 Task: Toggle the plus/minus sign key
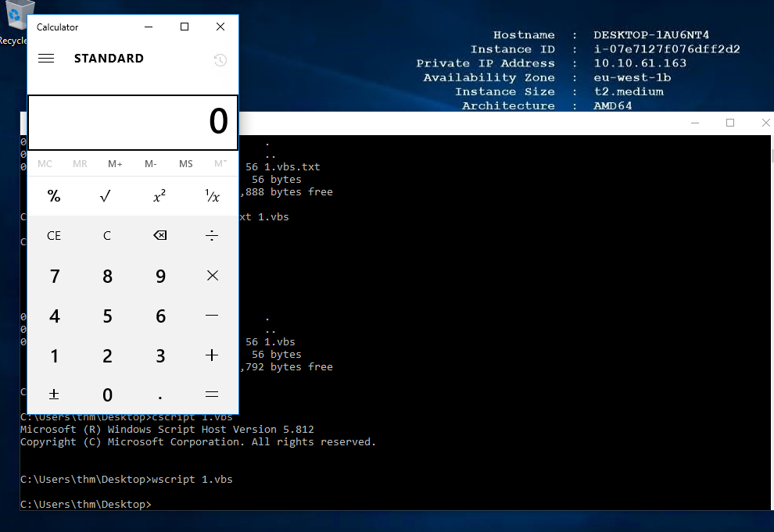pyautogui.click(x=54, y=394)
